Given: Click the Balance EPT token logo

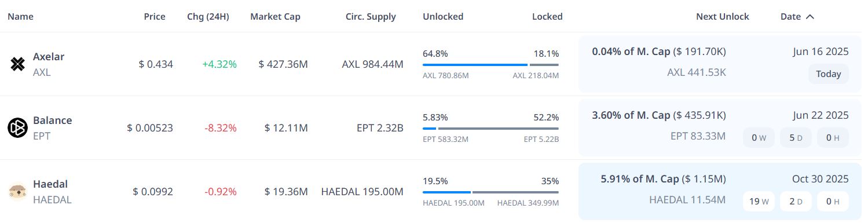Looking at the screenshot, I should (18, 128).
